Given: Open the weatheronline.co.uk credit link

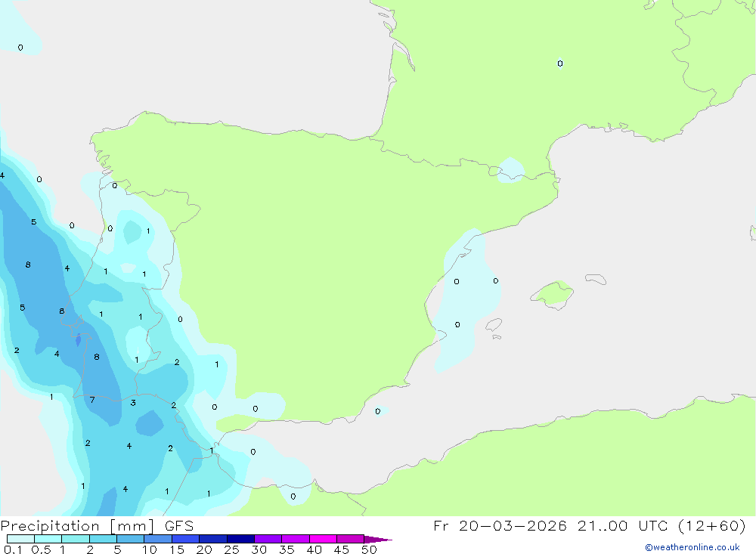Looking at the screenshot, I should point(692,547).
